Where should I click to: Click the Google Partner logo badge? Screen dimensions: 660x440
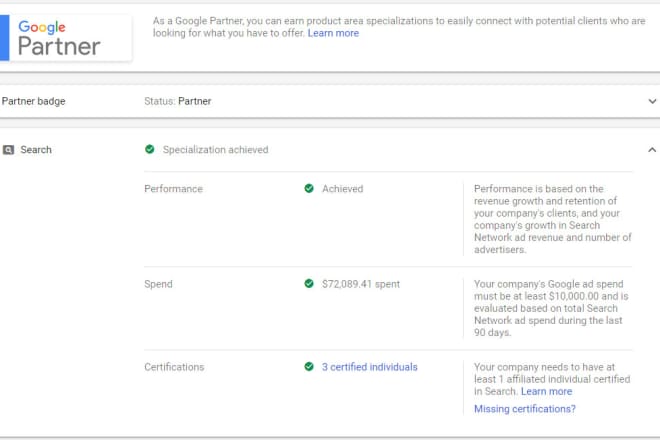coord(66,38)
